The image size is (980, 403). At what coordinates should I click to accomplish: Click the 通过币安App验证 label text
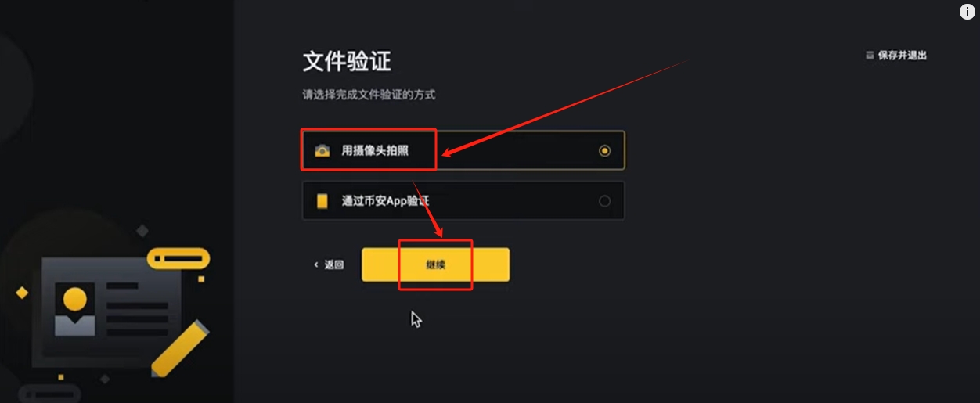pyautogui.click(x=385, y=201)
